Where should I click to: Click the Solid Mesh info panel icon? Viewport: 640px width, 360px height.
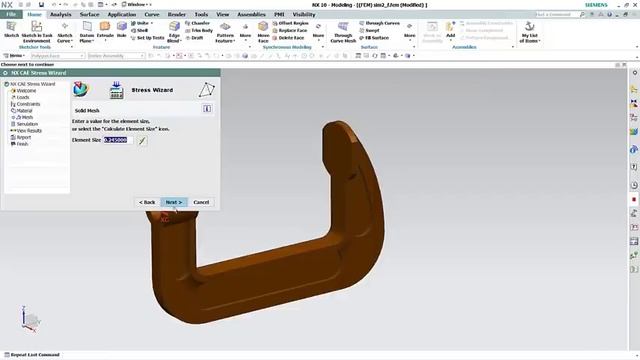(207, 109)
